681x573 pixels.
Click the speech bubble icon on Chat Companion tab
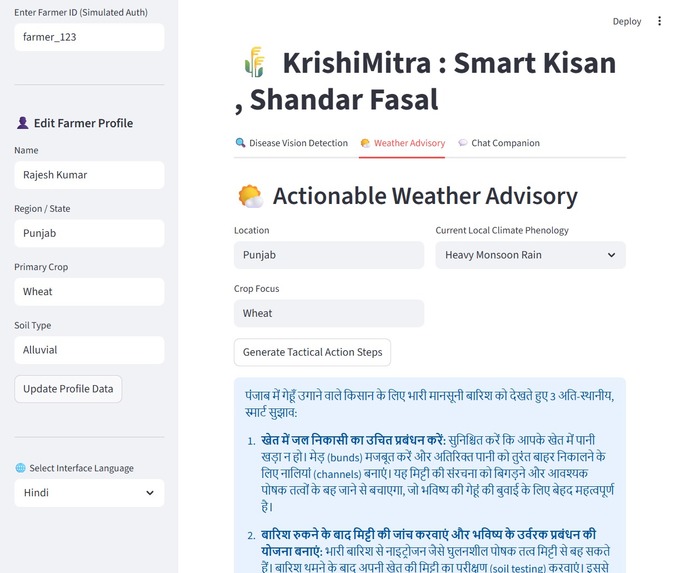[x=463, y=142]
